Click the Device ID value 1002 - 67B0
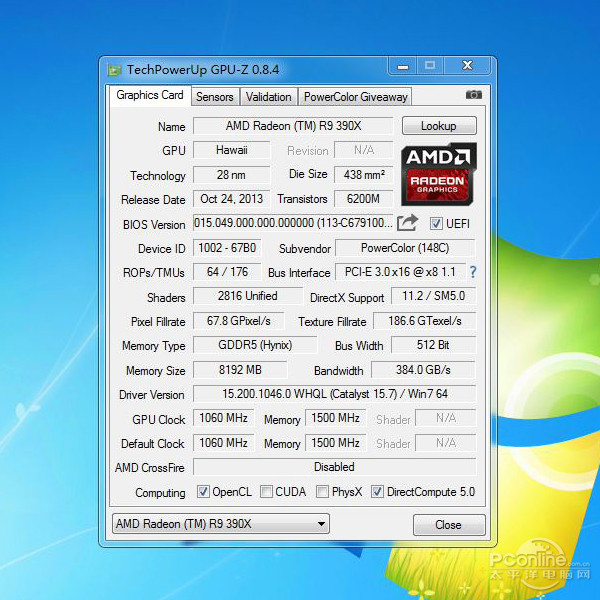Viewport: 600px width, 600px height. 227,248
